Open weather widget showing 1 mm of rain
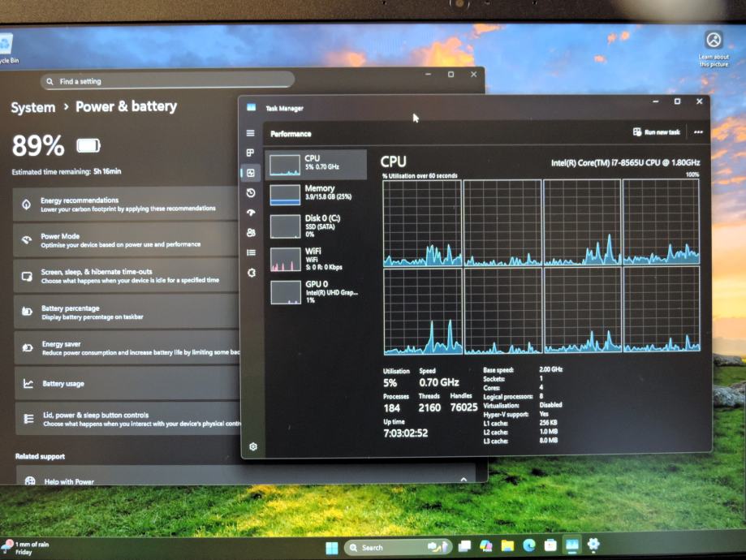746x560 pixels. tap(26, 548)
